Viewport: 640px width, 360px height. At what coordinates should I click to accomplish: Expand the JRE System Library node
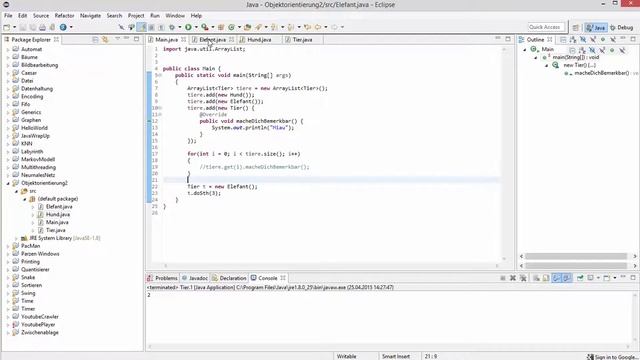tap(16, 238)
